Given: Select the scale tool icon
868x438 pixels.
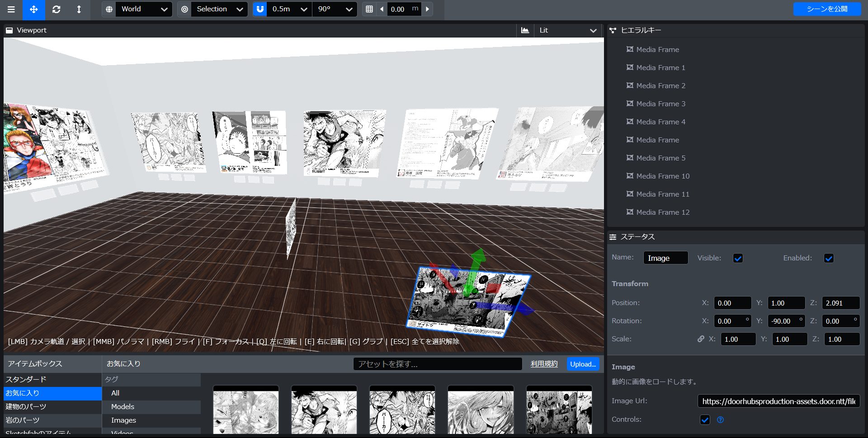Looking at the screenshot, I should pyautogui.click(x=79, y=9).
